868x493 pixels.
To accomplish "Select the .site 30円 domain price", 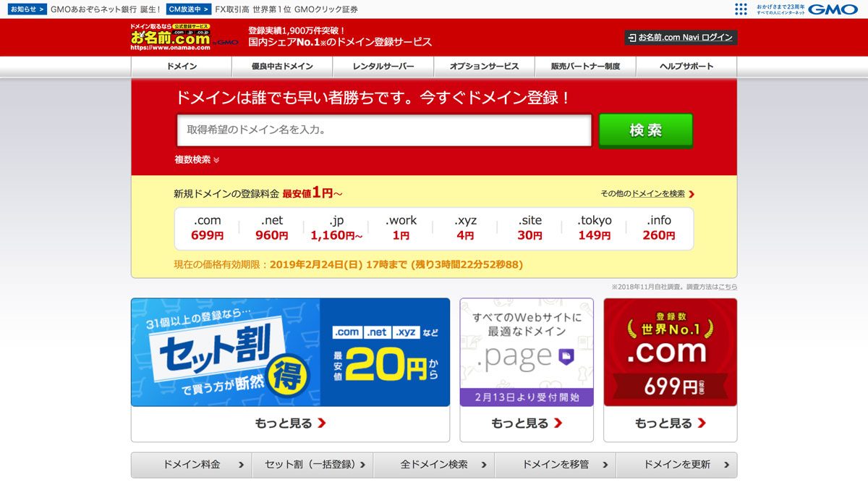I will (529, 228).
